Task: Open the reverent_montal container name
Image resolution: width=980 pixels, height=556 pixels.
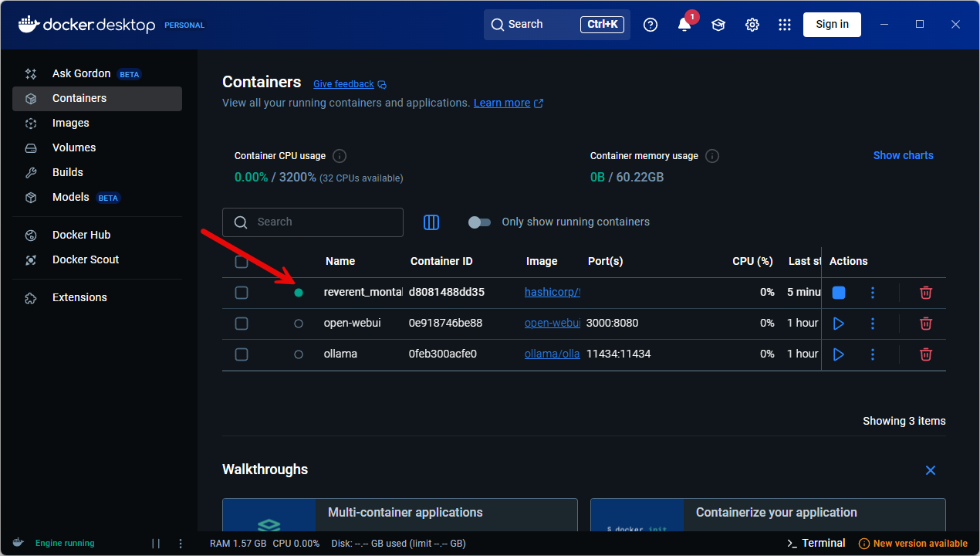Action: point(363,293)
